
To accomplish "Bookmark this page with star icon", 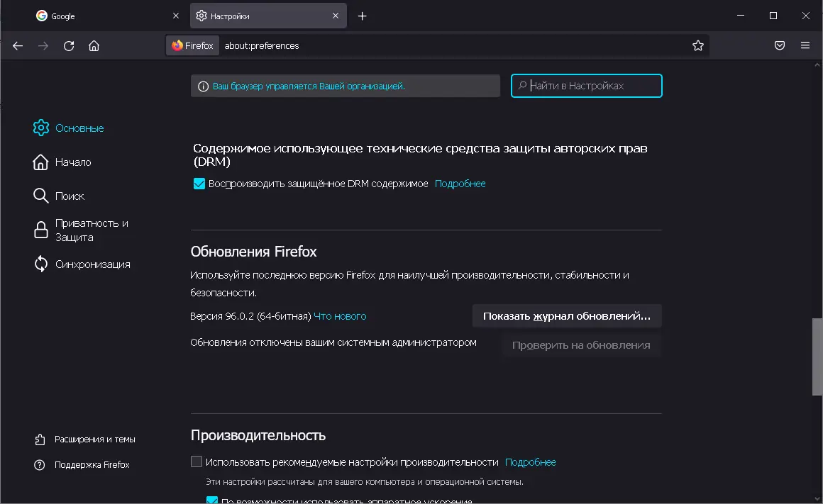I will point(697,45).
